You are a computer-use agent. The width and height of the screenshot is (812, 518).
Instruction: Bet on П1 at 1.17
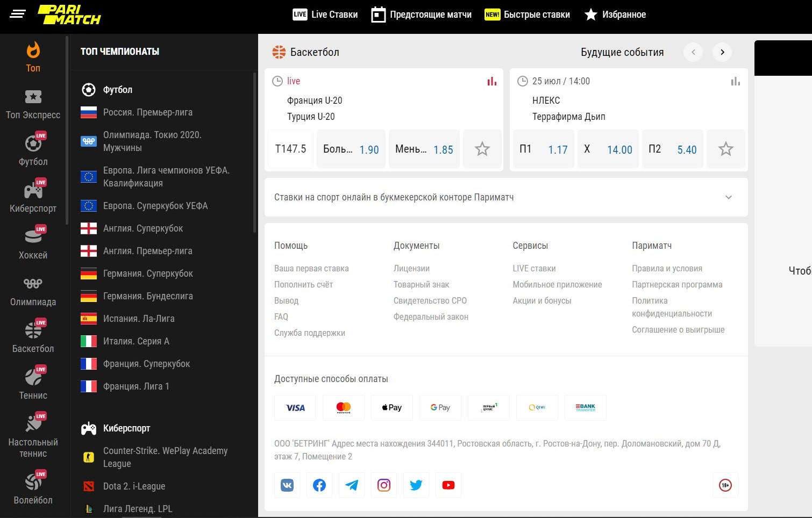click(544, 149)
